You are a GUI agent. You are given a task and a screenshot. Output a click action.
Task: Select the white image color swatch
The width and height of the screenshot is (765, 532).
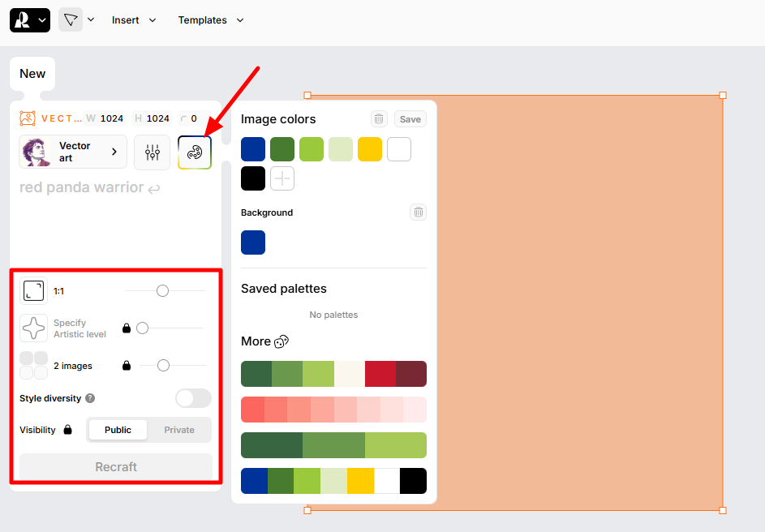click(399, 149)
